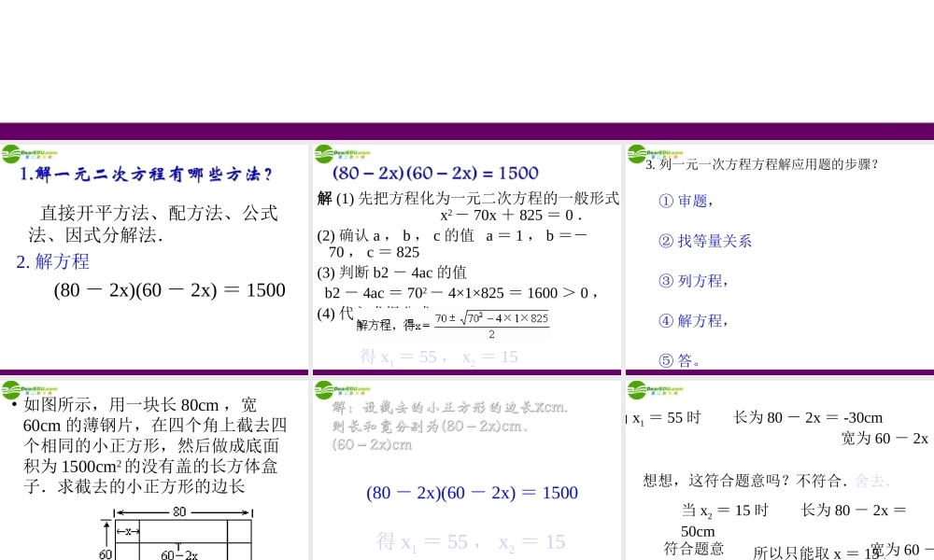The image size is (934, 560).
Task: Click the purple header band above the slides
Action: coord(467,132)
